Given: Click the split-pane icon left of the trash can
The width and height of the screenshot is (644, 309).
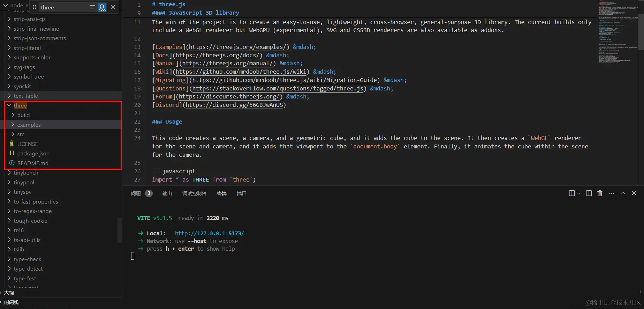Looking at the screenshot, I should coord(589,193).
